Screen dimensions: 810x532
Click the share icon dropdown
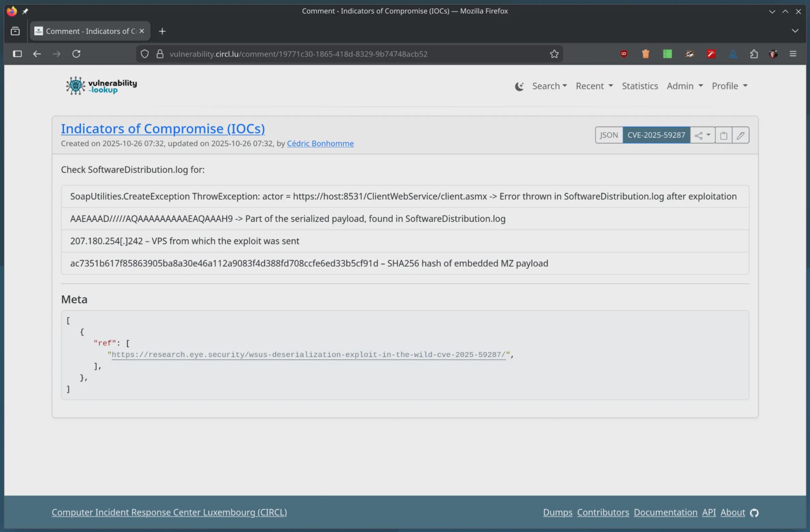click(702, 135)
